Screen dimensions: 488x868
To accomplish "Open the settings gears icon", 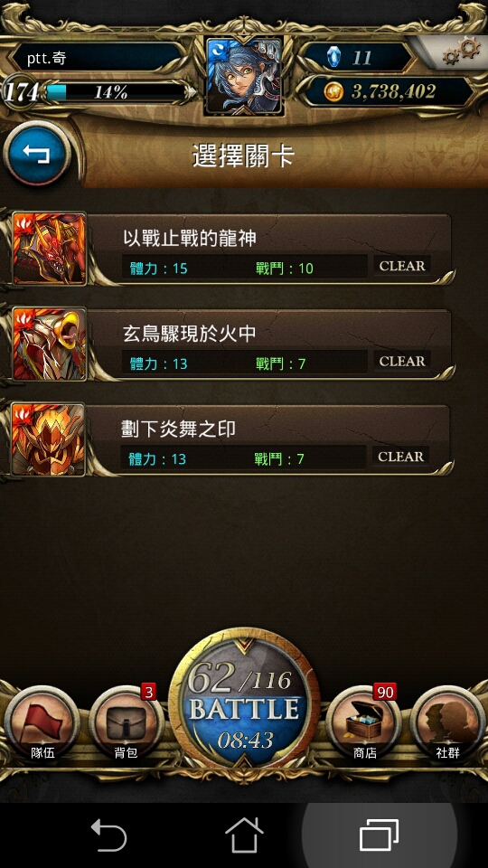I will [460, 52].
